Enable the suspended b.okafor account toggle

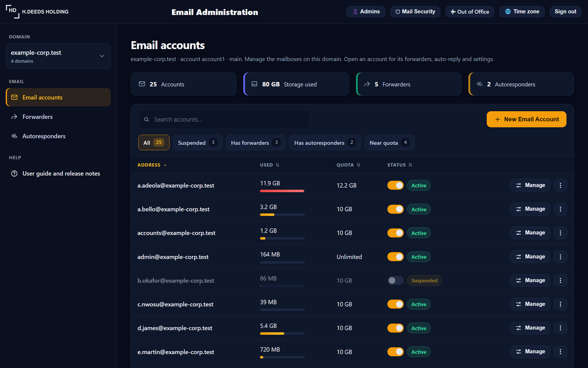click(395, 280)
